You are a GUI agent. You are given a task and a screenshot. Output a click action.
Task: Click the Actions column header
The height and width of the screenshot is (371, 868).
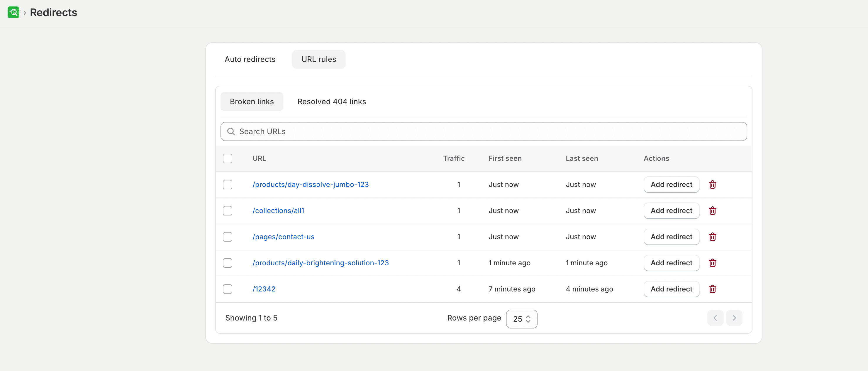pyautogui.click(x=656, y=158)
